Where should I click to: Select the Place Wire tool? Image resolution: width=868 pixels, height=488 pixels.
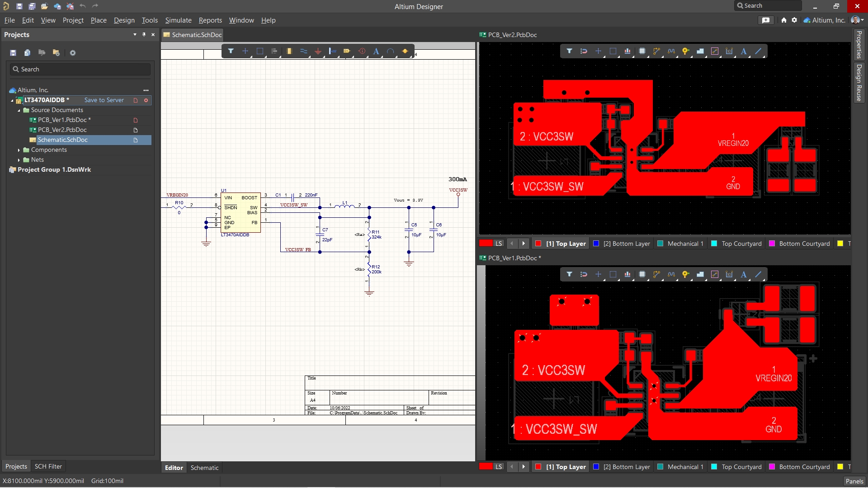[304, 51]
